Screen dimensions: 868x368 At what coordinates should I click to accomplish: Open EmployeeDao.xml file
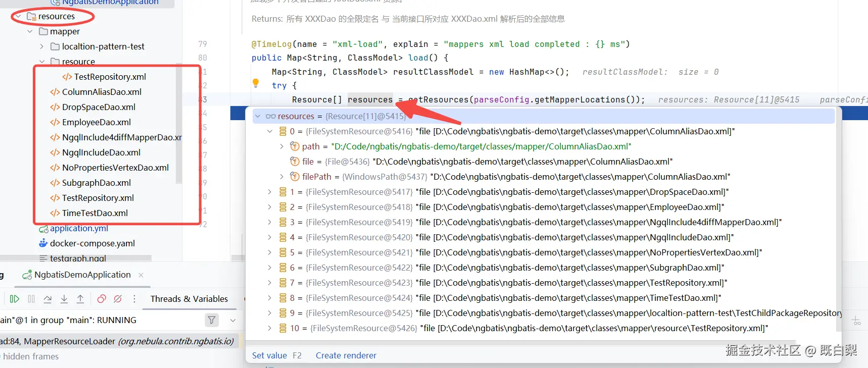97,122
